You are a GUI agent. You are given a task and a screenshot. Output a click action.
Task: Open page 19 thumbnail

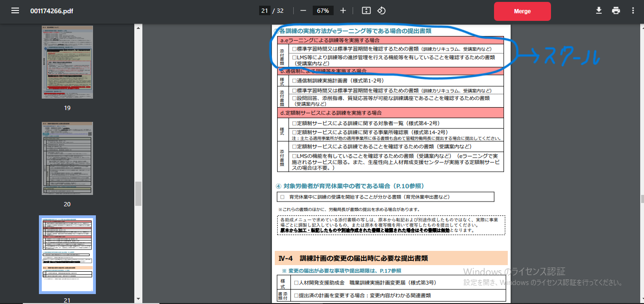tap(67, 62)
